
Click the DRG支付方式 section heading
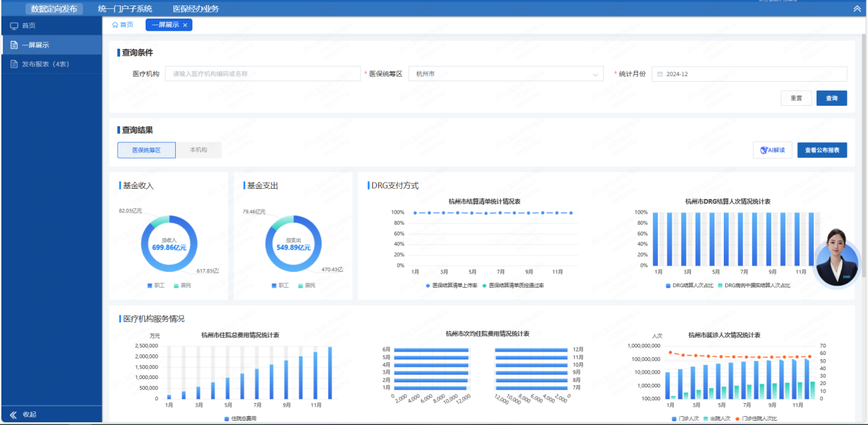395,185
